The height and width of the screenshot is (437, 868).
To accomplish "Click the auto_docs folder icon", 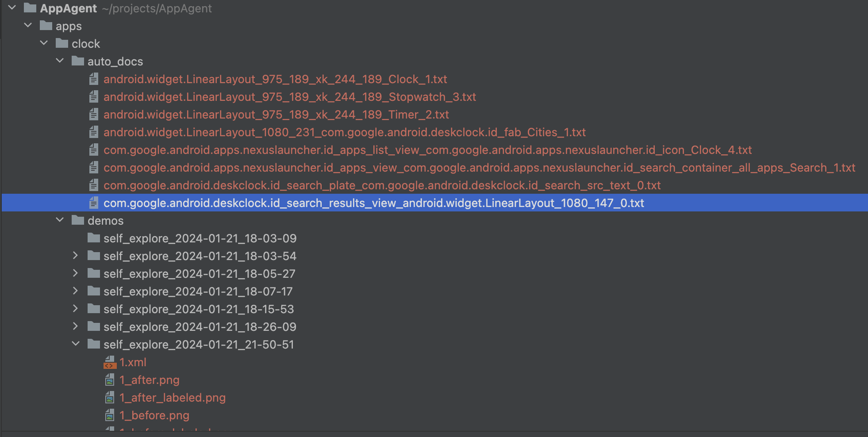I will (78, 61).
